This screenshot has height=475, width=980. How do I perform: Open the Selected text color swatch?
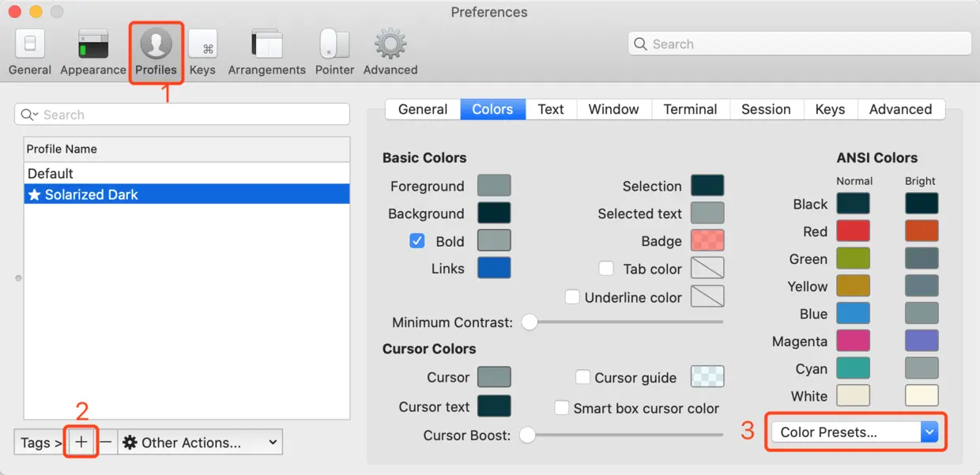tap(707, 213)
